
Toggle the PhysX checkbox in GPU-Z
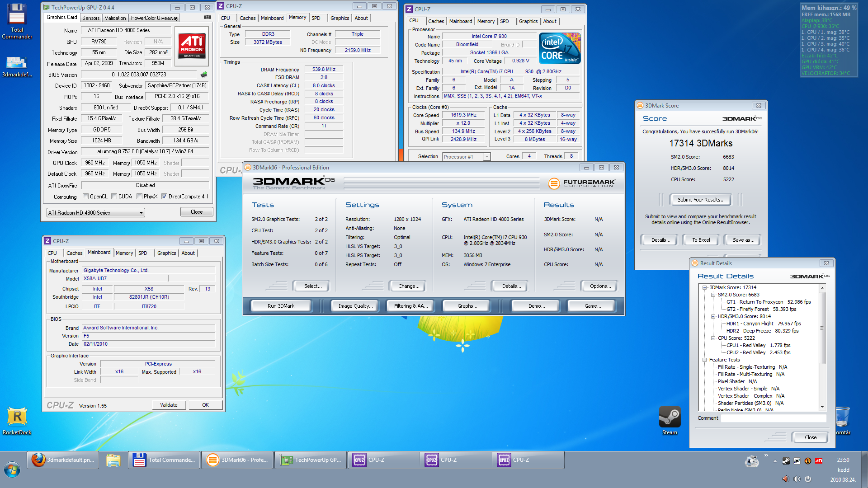click(140, 197)
